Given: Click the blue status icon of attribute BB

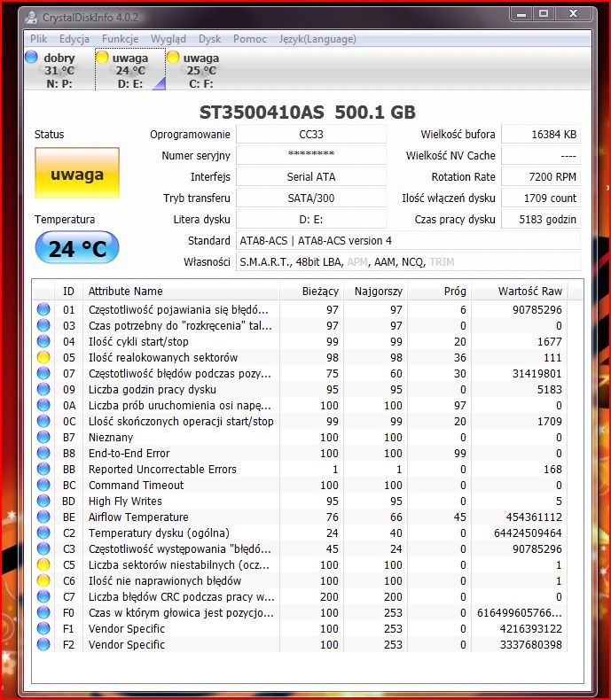Looking at the screenshot, I should [43, 469].
